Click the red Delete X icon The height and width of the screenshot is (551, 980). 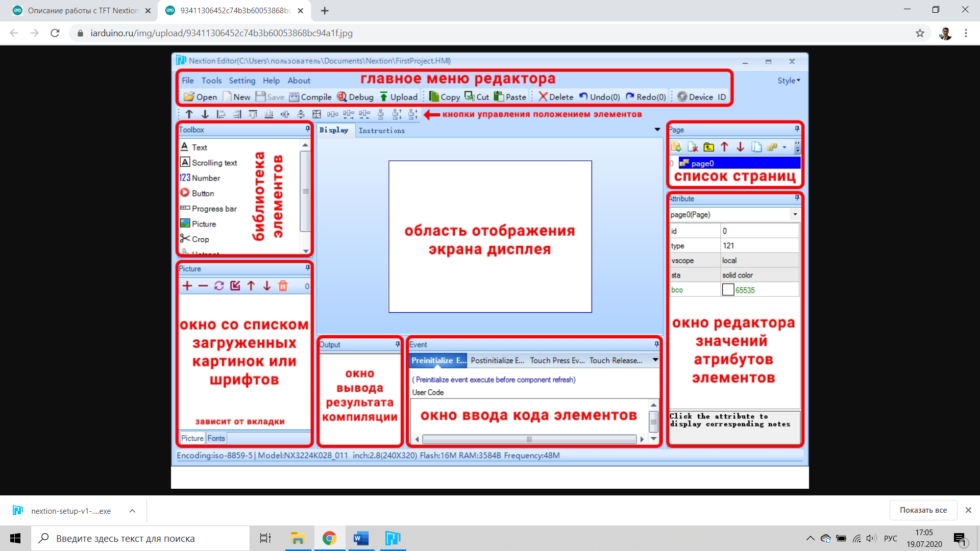coord(543,97)
